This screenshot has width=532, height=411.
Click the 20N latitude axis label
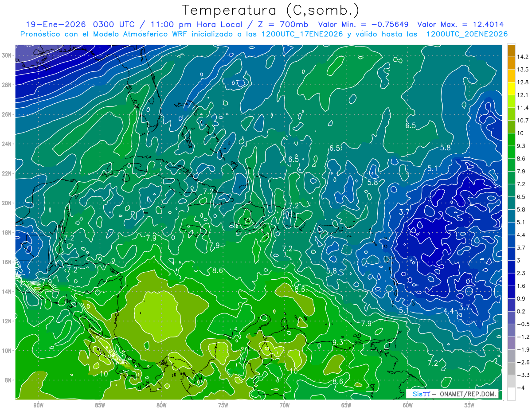8,203
